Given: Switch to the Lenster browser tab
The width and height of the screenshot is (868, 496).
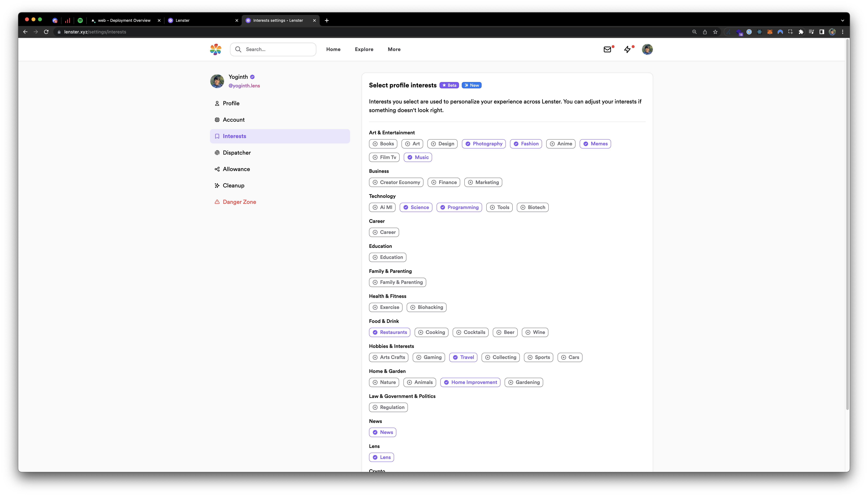Looking at the screenshot, I should coord(203,20).
